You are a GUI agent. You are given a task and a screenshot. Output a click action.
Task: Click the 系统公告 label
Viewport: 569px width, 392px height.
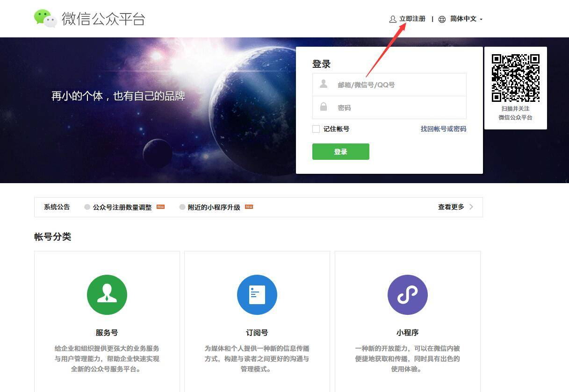pos(57,207)
